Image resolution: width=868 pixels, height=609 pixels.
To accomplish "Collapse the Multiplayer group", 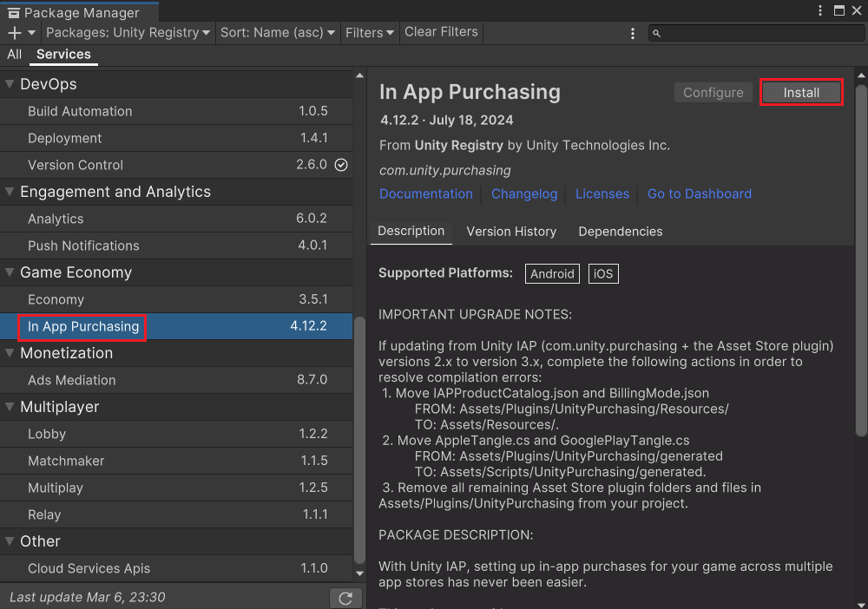I will 10,407.
